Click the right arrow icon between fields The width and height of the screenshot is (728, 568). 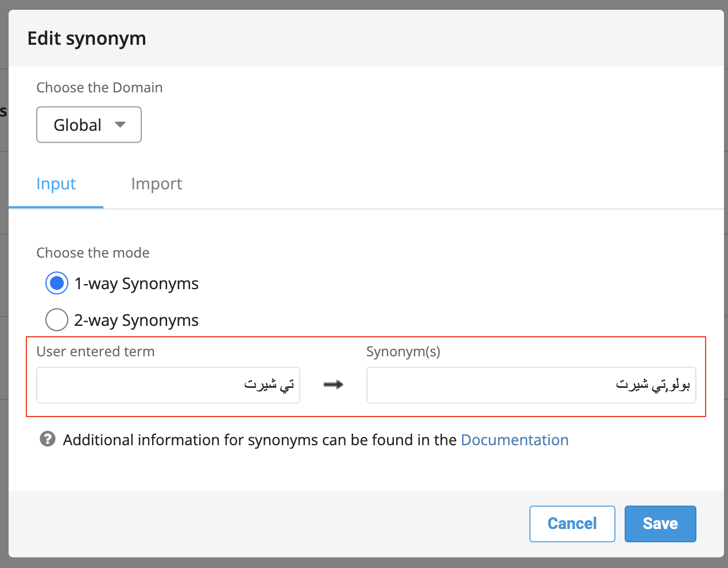pyautogui.click(x=333, y=384)
